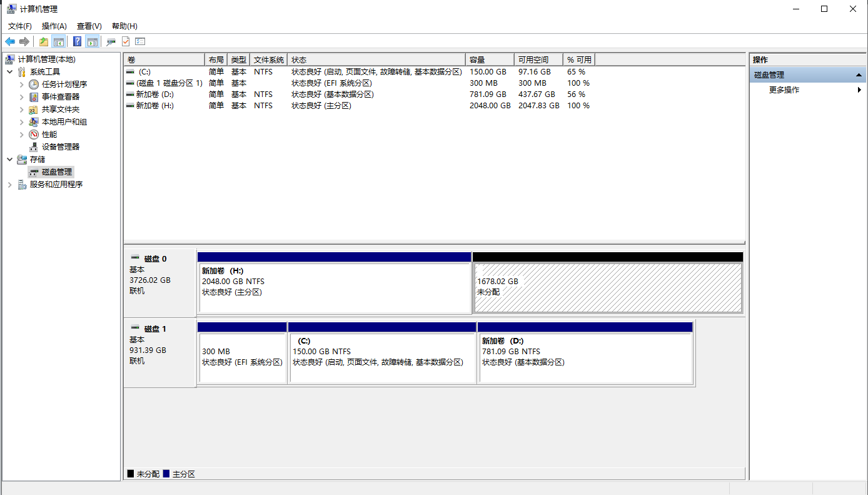This screenshot has width=868, height=495.
Task: Select the 300 MB EFI partition block
Action: point(242,353)
